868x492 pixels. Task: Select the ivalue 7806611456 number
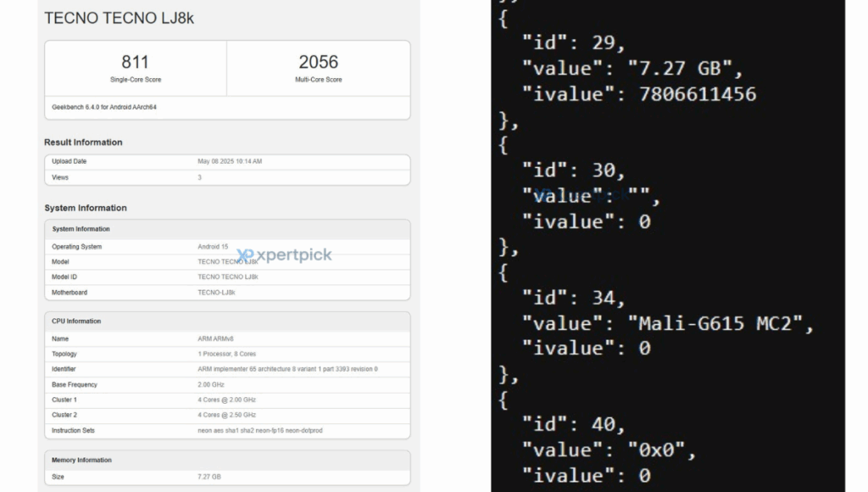(698, 94)
